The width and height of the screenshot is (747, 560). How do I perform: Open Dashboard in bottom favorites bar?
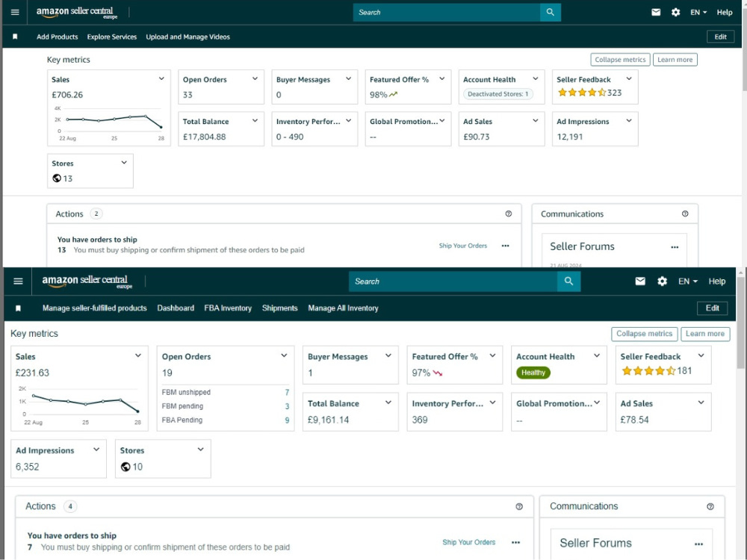coord(176,308)
